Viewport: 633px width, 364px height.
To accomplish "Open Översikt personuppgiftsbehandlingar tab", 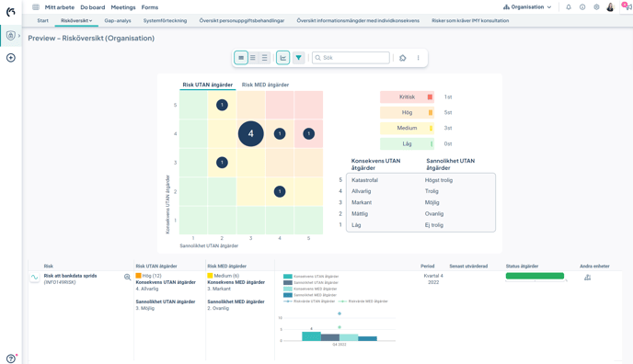I will (241, 20).
